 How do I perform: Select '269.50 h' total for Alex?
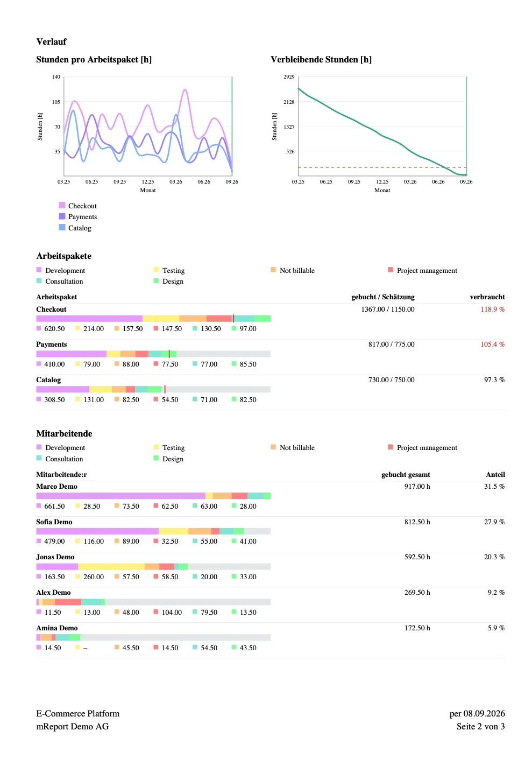(417, 592)
